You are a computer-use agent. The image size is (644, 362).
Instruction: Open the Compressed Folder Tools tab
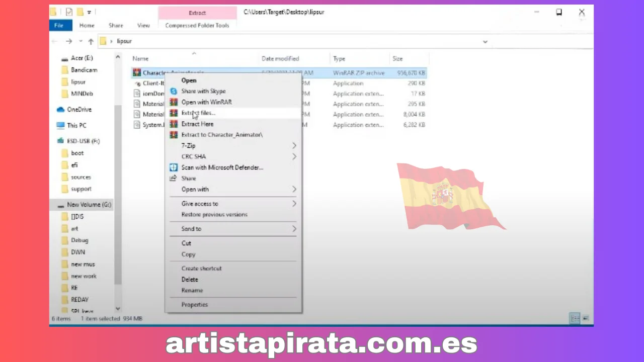[x=197, y=26]
